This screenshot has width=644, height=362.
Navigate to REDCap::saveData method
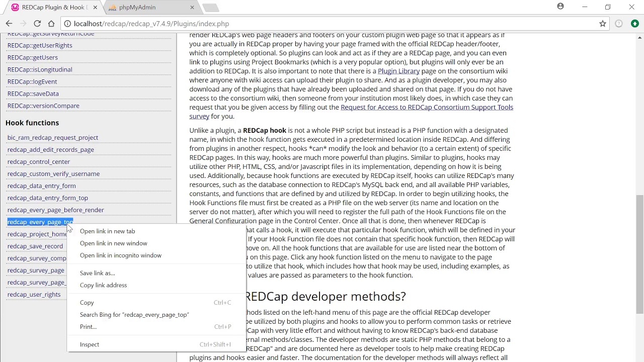click(x=33, y=94)
